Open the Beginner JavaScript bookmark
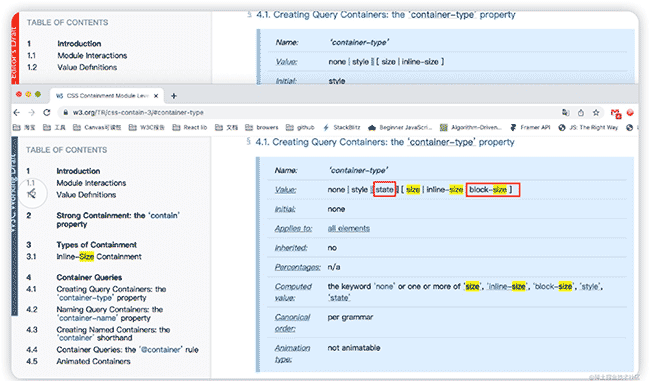This screenshot has height=381, width=650. (x=400, y=127)
